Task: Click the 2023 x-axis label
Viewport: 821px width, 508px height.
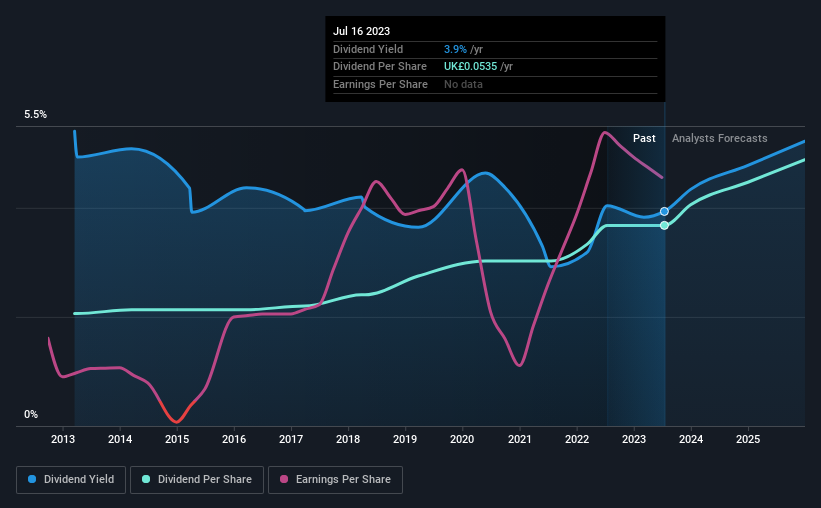Action: [x=634, y=439]
